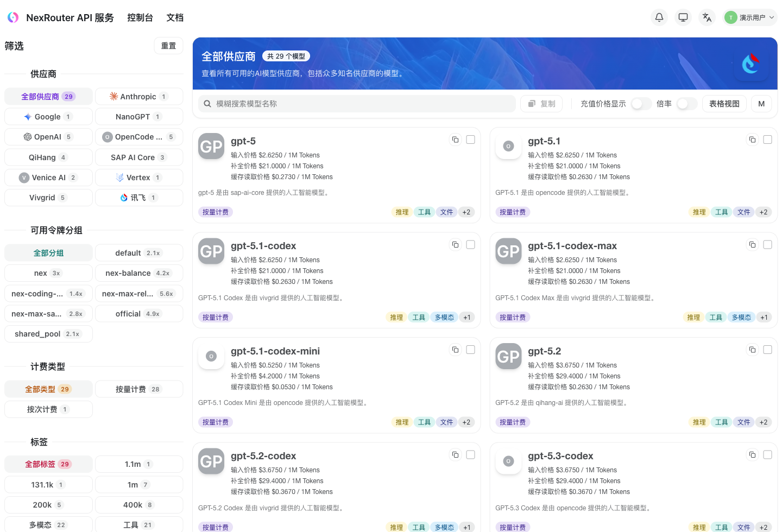Select the shared_pool token group
782x532 pixels.
[x=48, y=334]
